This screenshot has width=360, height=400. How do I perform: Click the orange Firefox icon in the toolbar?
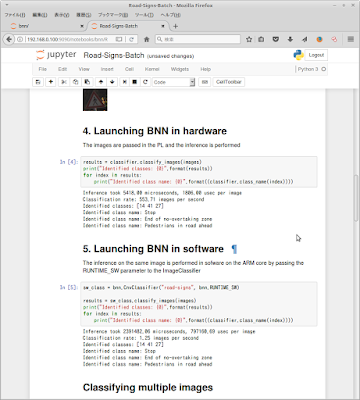pyautogui.click(x=319, y=39)
